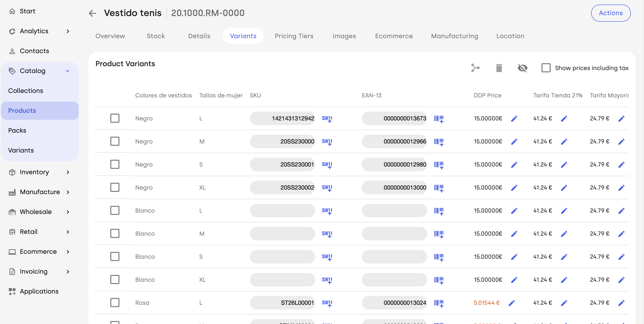Select the Blanco M variant checkbox
This screenshot has width=644, height=324.
coord(115,234)
